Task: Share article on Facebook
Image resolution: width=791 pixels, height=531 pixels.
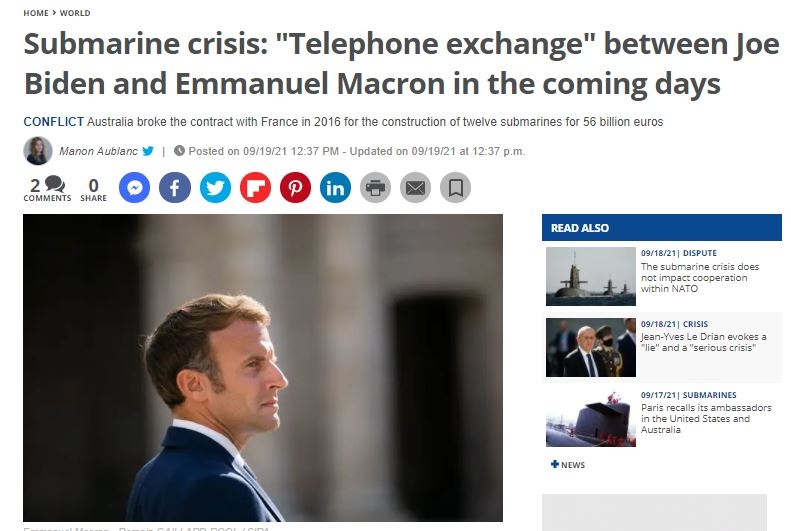Action: tap(175, 187)
